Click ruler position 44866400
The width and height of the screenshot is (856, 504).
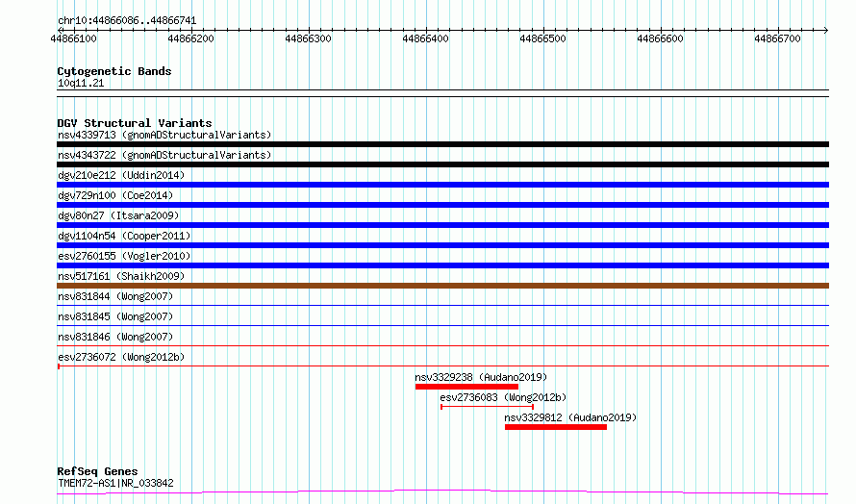pyautogui.click(x=426, y=38)
